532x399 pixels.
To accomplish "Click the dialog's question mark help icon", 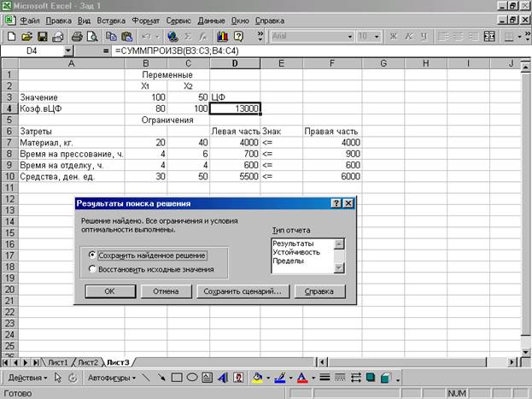I will tap(336, 203).
